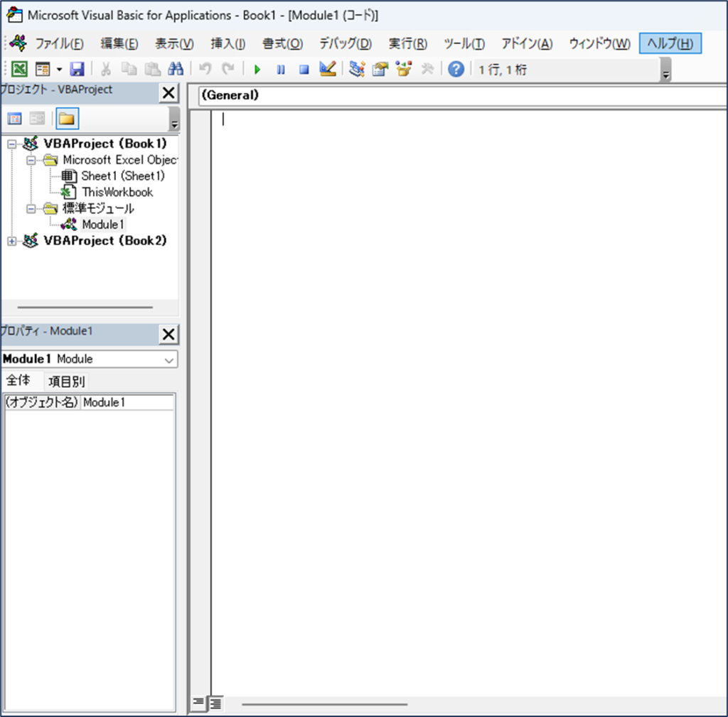Screen dimensions: 728x717
Task: Run the macro with green play icon
Action: tap(257, 70)
